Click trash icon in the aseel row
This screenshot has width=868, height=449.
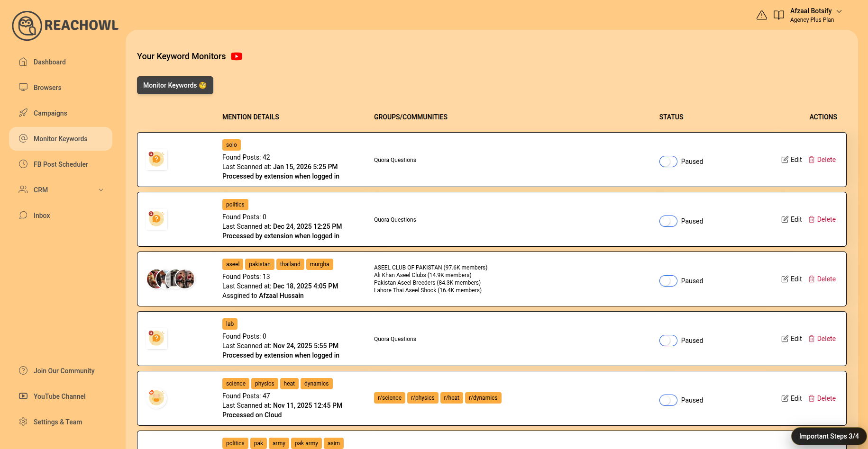pos(812,279)
